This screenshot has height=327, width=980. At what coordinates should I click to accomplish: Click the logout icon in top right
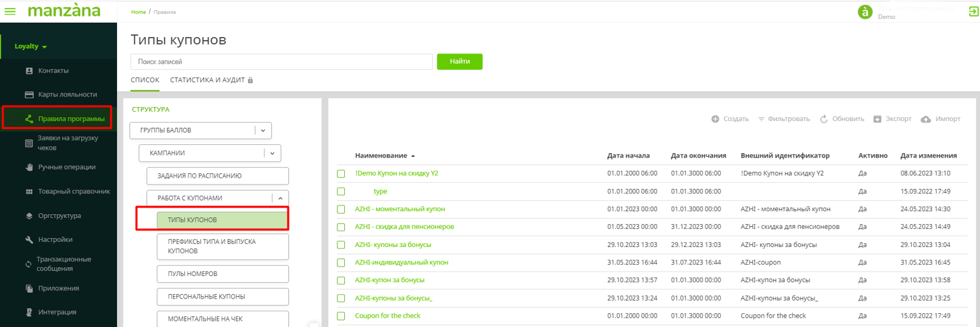coord(973,11)
